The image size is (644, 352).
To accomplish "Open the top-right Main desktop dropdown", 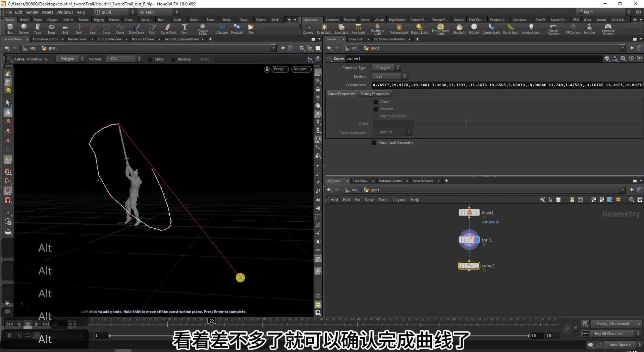I will point(604,12).
